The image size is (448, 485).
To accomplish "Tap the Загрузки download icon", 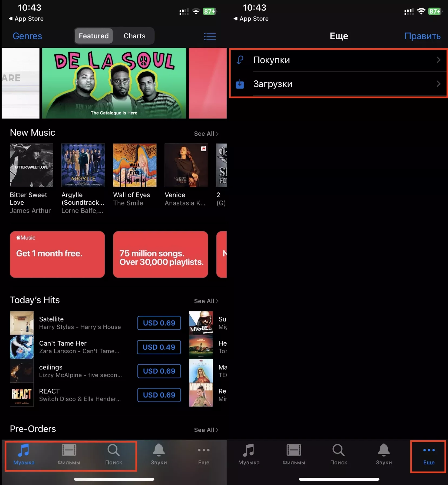I will pos(240,84).
